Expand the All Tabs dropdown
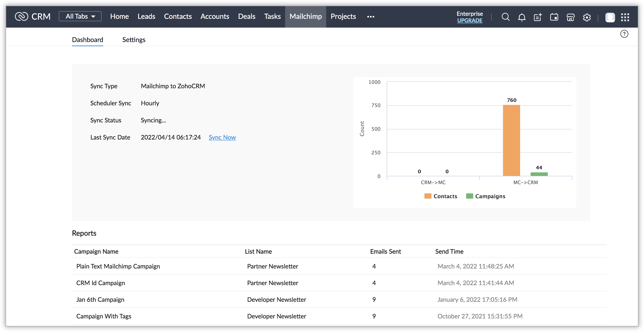The height and width of the screenshot is (332, 644). [x=80, y=16]
